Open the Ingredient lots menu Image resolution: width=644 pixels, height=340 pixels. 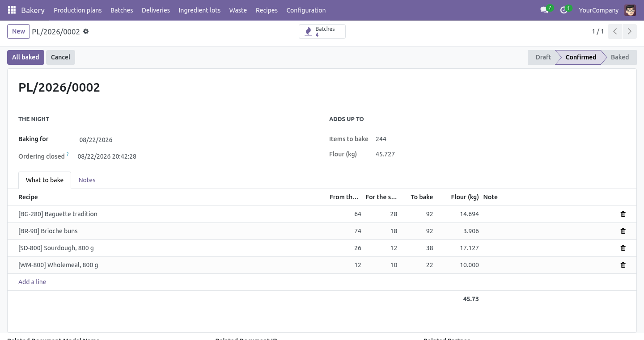click(199, 10)
